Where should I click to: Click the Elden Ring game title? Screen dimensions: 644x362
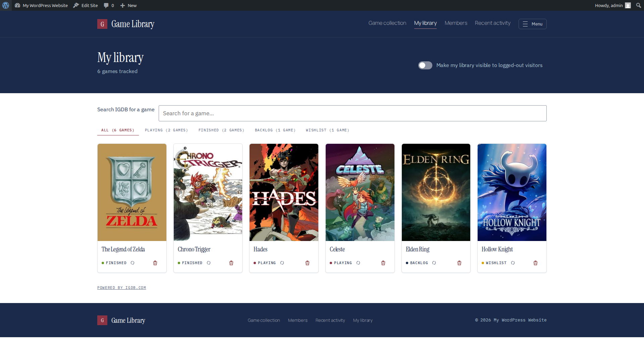click(418, 249)
